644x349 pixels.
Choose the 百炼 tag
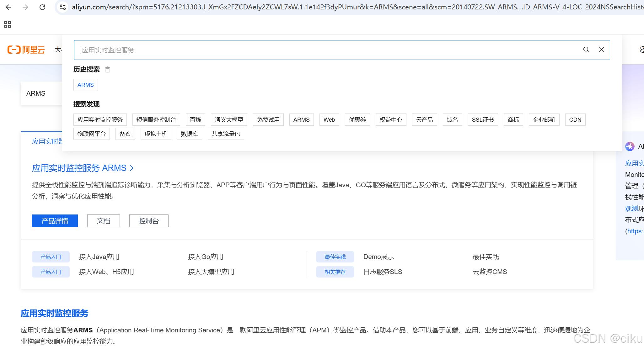point(196,119)
